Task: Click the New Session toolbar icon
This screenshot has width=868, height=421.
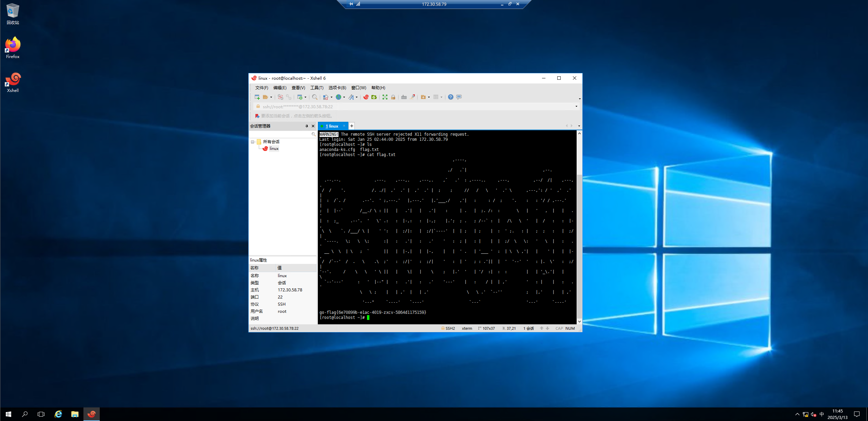Action: [x=257, y=97]
